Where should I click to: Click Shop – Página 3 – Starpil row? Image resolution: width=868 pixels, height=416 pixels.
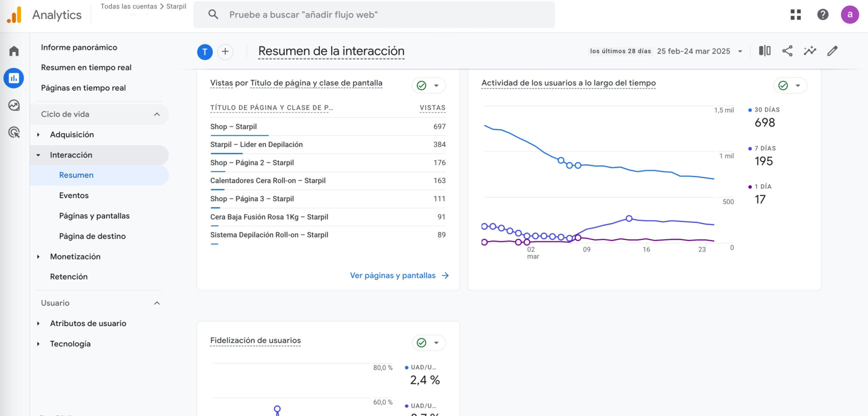coord(328,199)
